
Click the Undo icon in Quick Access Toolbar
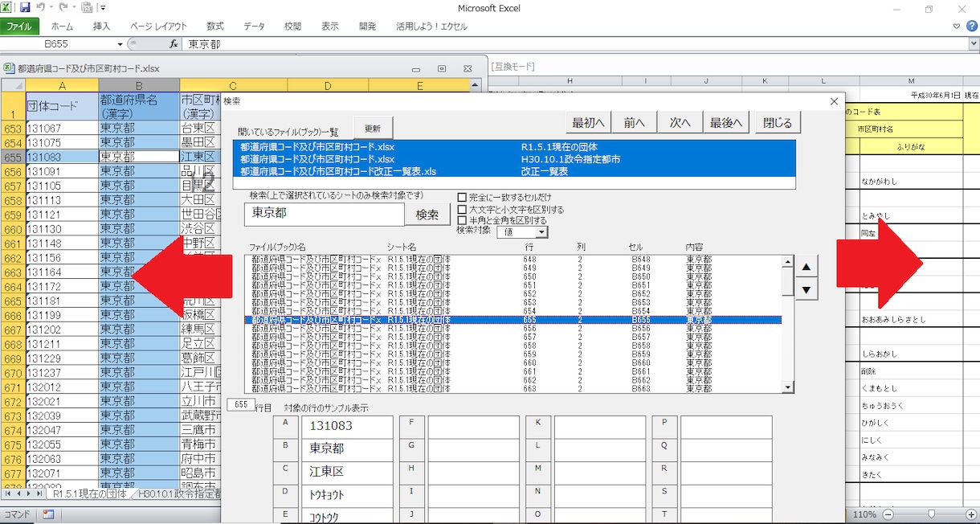coord(40,8)
